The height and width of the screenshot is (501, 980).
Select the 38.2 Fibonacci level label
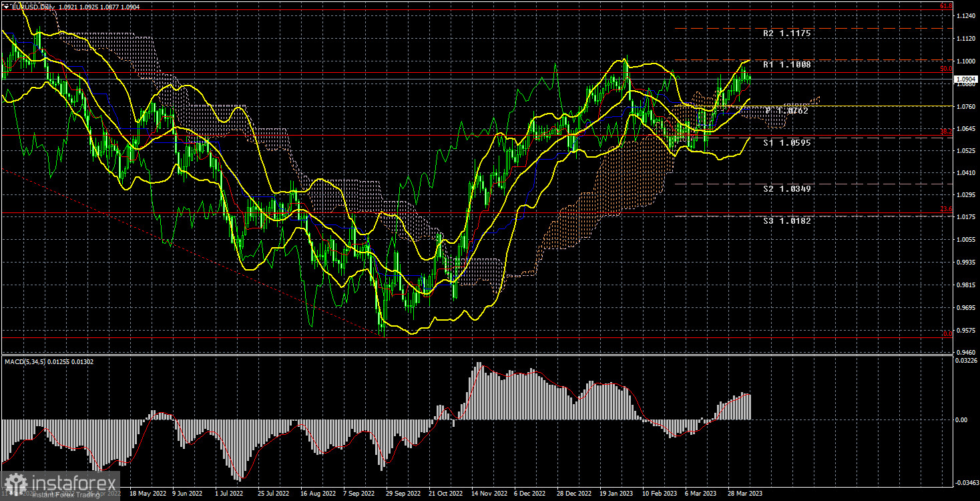point(945,132)
